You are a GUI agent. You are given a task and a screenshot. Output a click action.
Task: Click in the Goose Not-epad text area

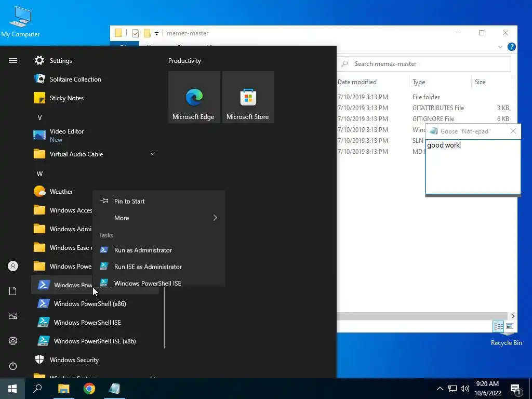[x=473, y=167]
